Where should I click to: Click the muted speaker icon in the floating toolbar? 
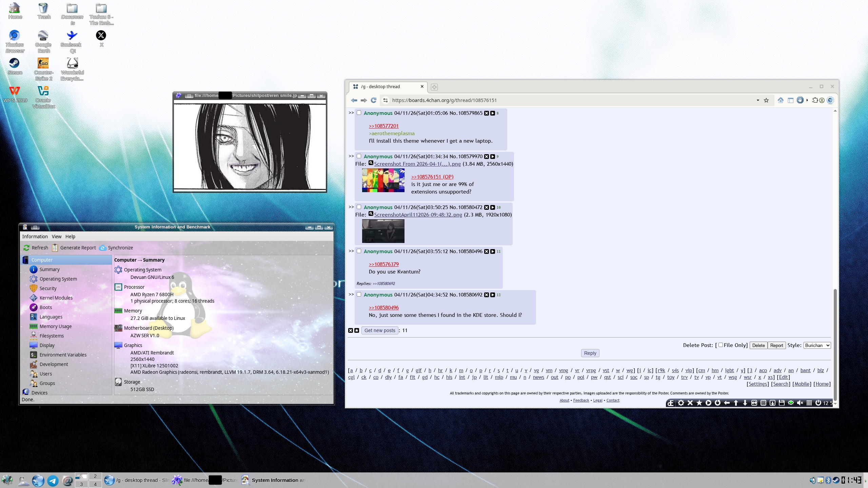(x=800, y=403)
